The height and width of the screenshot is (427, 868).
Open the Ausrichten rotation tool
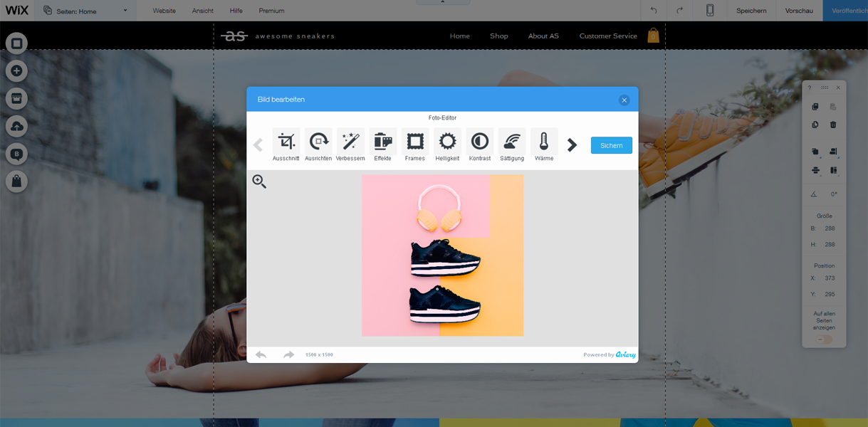(318, 142)
